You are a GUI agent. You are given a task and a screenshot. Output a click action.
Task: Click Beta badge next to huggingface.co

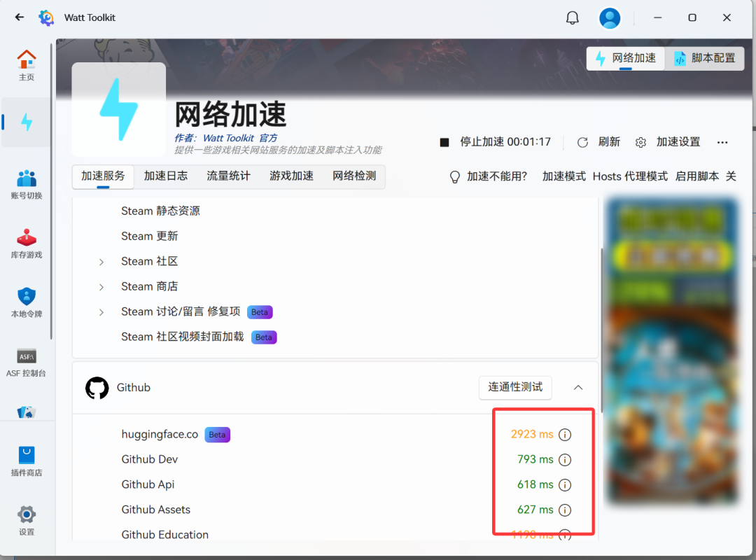tap(217, 435)
